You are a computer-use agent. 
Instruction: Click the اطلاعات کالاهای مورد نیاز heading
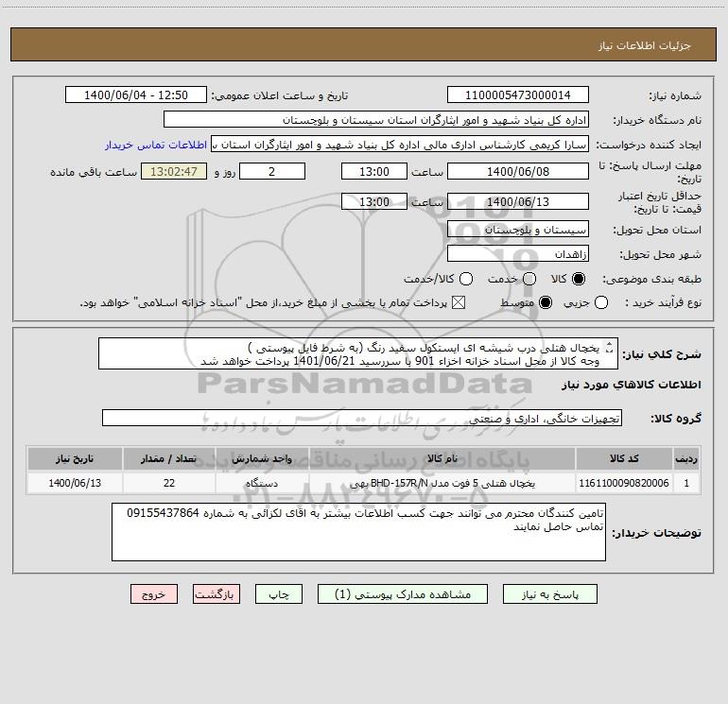point(632,385)
